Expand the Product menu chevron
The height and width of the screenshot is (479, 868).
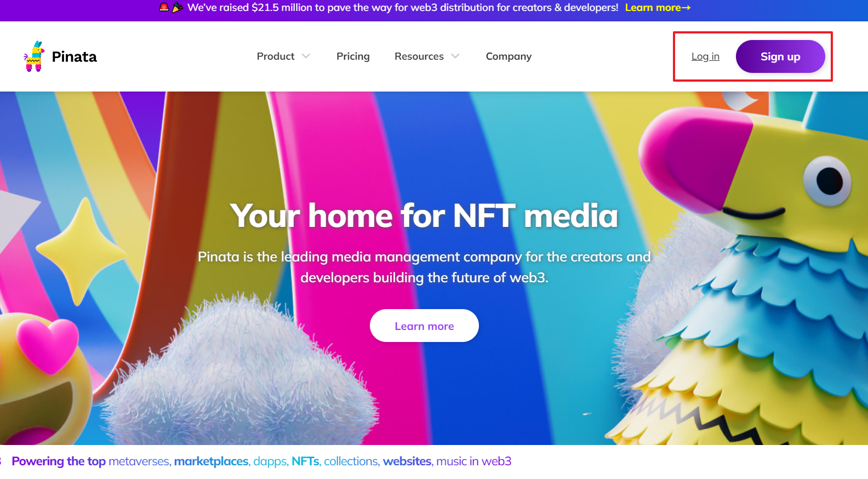click(x=306, y=56)
